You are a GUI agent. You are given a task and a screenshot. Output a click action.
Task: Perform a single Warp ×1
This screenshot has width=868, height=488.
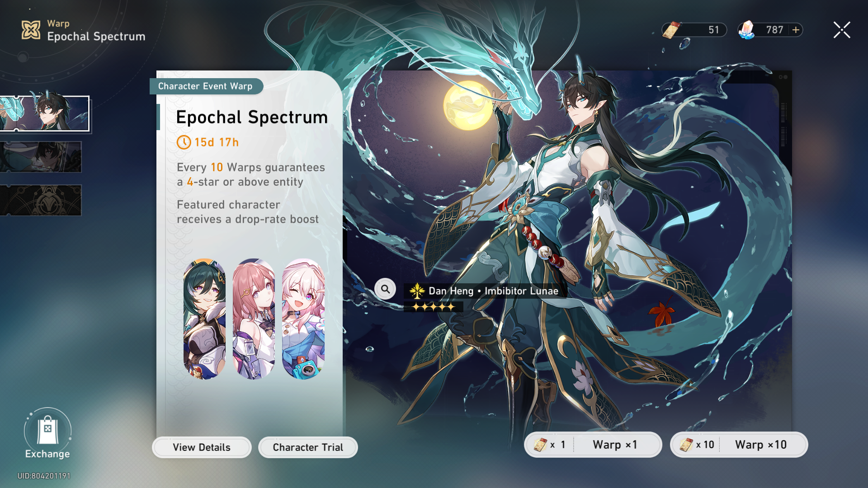pyautogui.click(x=593, y=445)
